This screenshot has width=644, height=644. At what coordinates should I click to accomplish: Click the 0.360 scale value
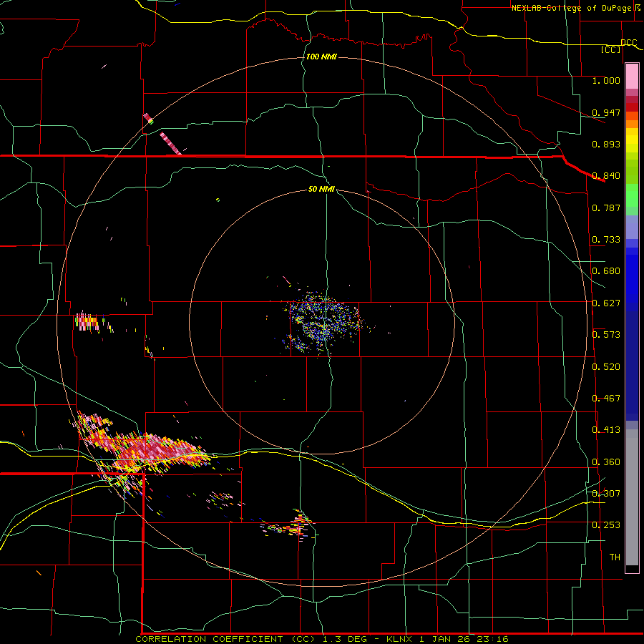[x=606, y=462]
